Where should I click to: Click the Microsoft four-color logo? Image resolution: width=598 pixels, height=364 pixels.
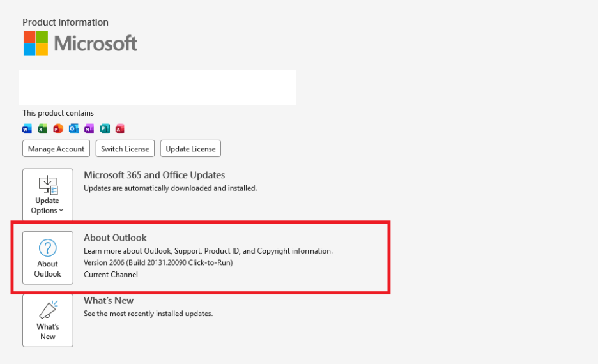[x=36, y=43]
